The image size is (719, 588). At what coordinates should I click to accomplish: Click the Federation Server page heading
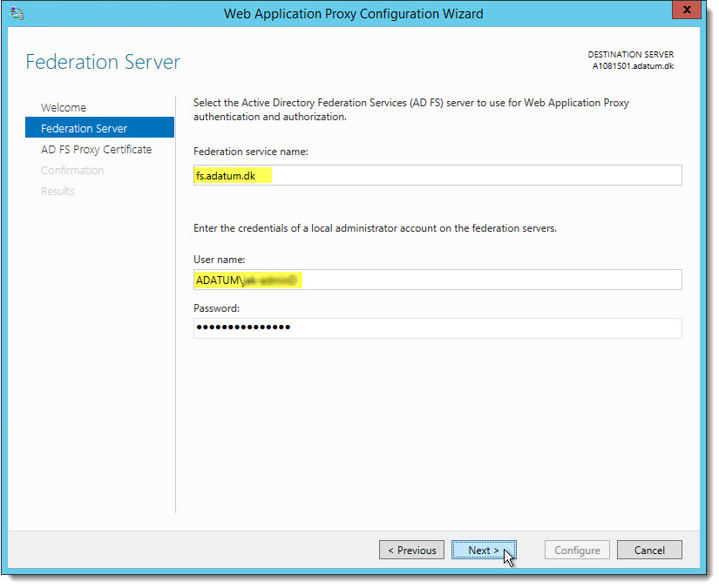tap(103, 62)
